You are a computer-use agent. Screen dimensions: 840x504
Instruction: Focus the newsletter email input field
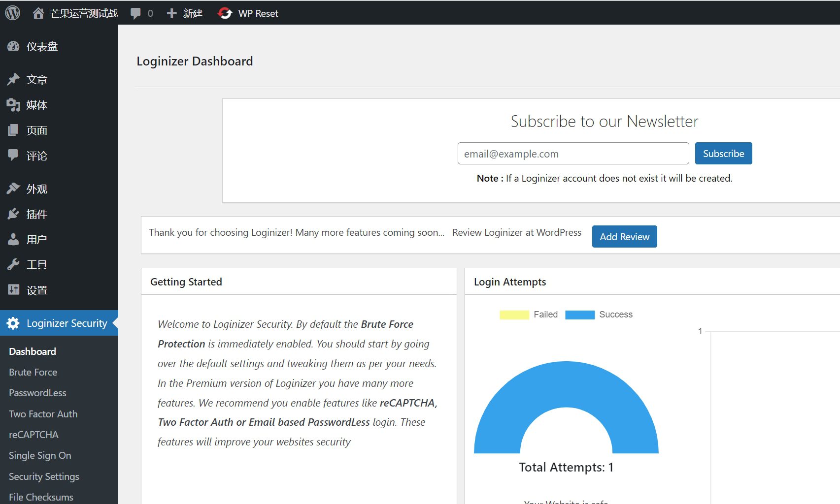[x=573, y=154]
